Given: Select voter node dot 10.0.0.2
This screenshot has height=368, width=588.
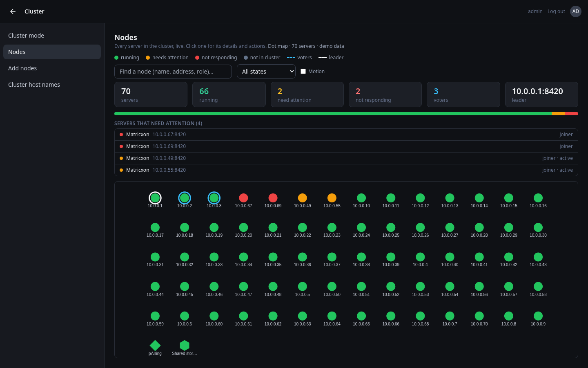Looking at the screenshot, I should click(x=185, y=198).
